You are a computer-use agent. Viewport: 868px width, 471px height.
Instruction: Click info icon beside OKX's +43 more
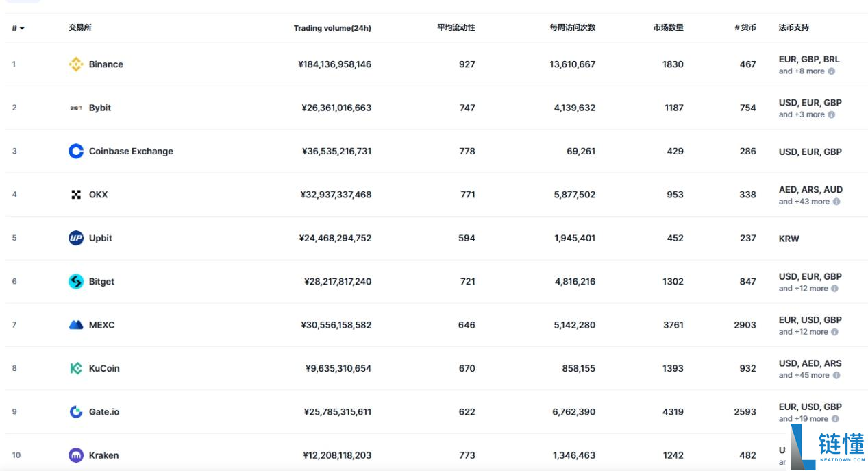(x=836, y=202)
